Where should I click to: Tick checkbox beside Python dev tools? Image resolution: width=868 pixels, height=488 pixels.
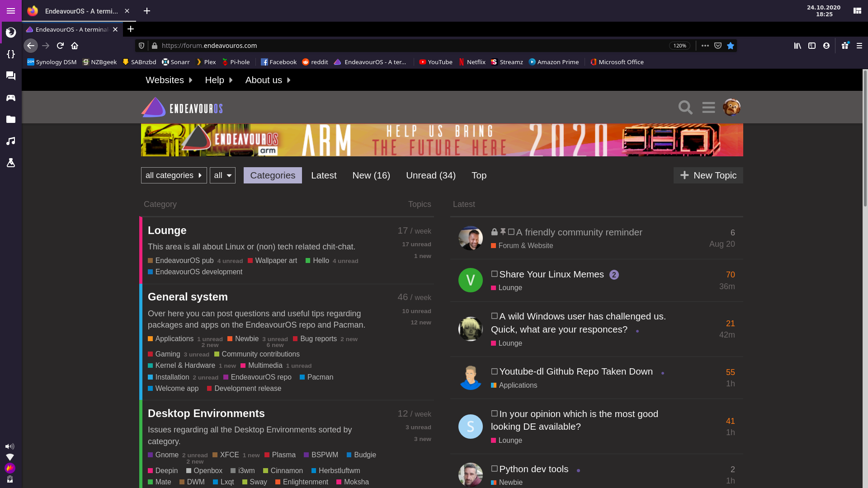tap(494, 469)
